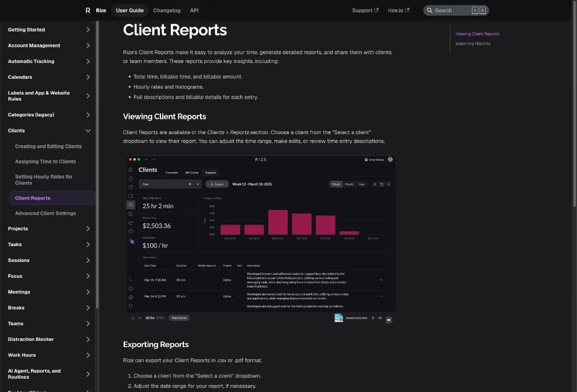Expand the Teams section
This screenshot has height=392, width=577.
(49, 324)
